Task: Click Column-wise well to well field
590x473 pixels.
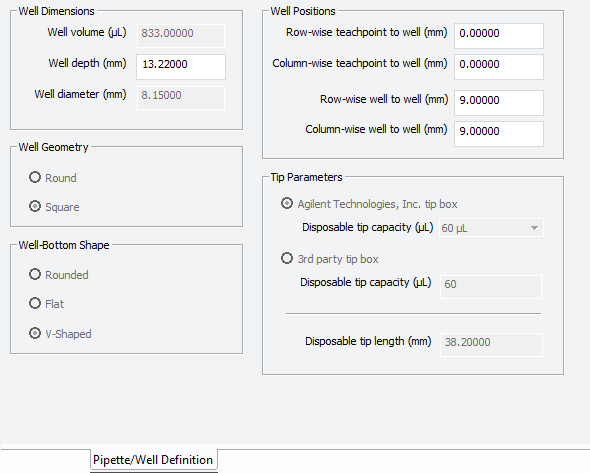Action: point(499,134)
